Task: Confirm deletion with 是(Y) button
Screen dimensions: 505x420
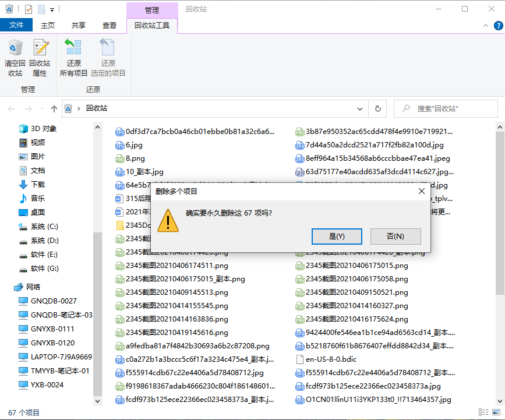Action: (x=337, y=237)
